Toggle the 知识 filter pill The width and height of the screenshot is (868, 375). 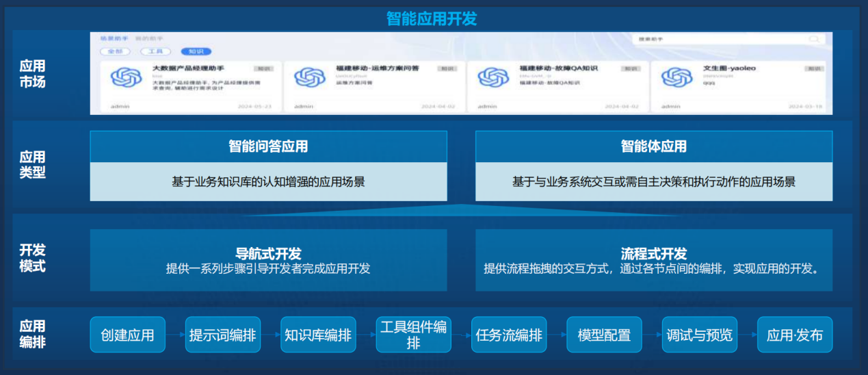pyautogui.click(x=196, y=51)
